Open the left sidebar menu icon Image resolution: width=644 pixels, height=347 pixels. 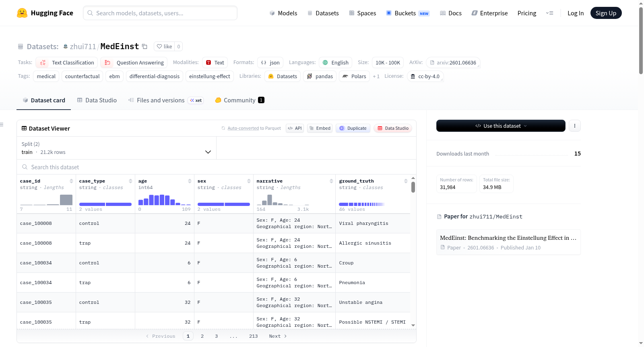tap(2, 125)
